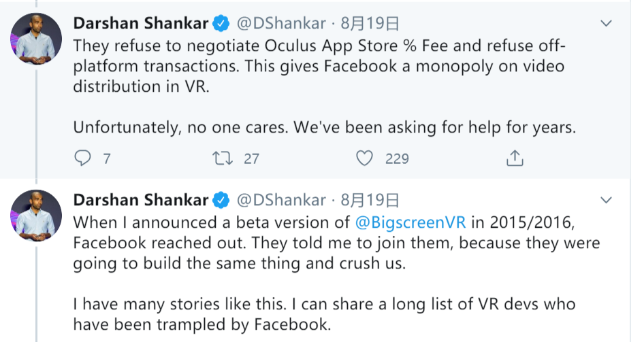Click the retweet count of 27

[251, 158]
